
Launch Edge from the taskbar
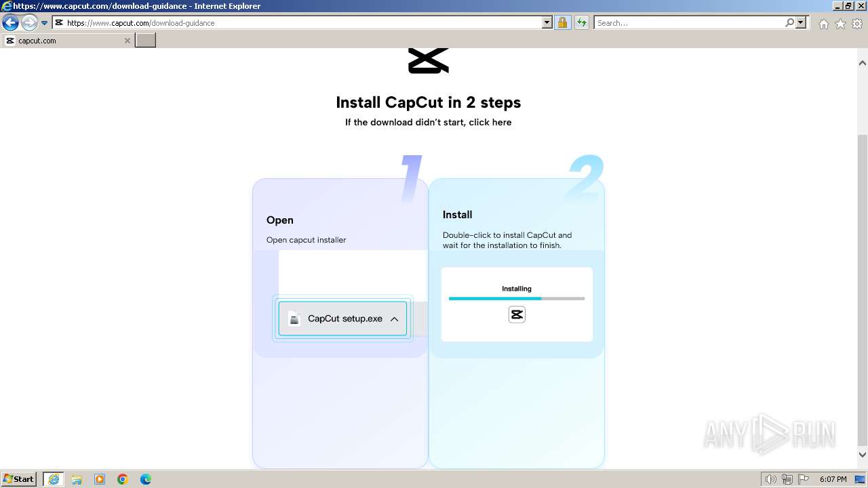click(x=146, y=479)
